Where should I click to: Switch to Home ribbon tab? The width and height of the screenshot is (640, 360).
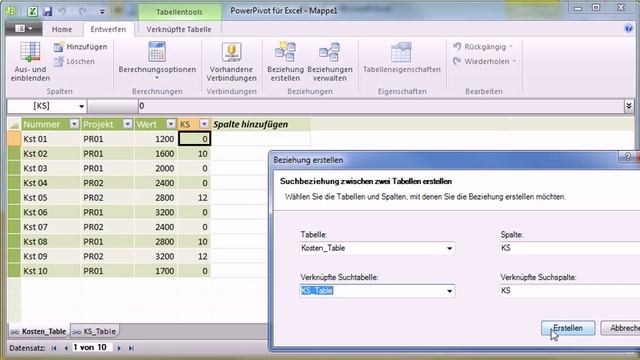tap(62, 29)
